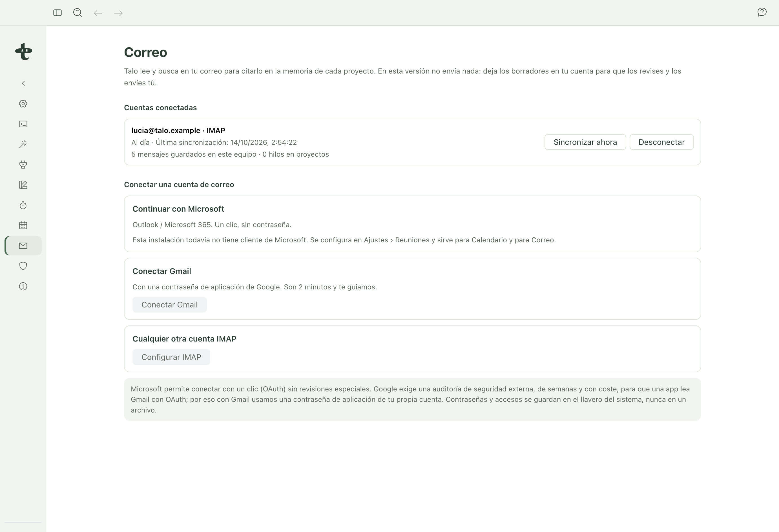Open search with the magnifier icon
The width and height of the screenshot is (779, 532).
(78, 13)
